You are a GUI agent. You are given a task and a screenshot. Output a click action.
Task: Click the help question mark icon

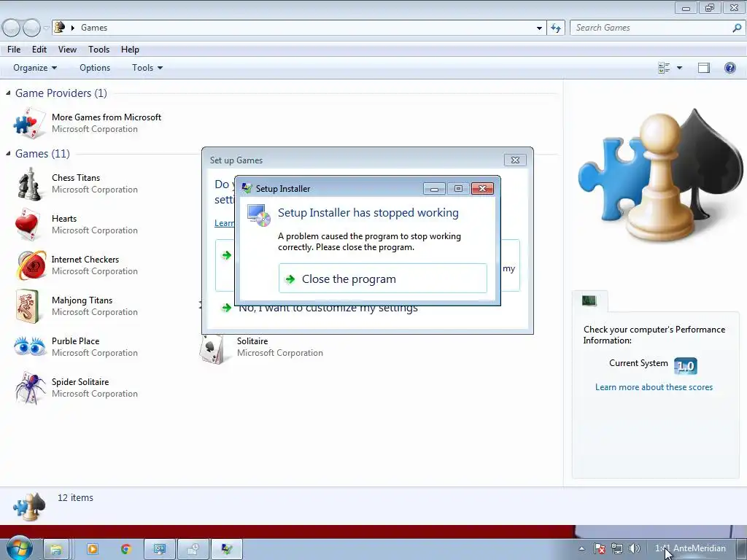click(729, 68)
